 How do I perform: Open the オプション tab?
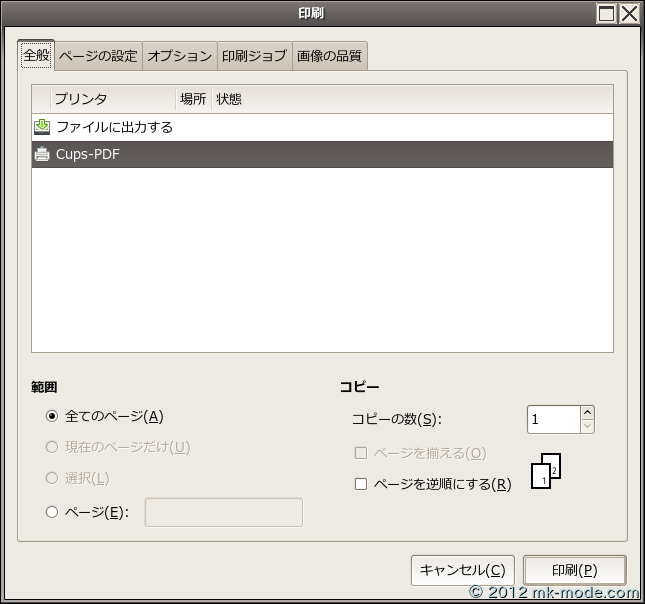(x=180, y=56)
